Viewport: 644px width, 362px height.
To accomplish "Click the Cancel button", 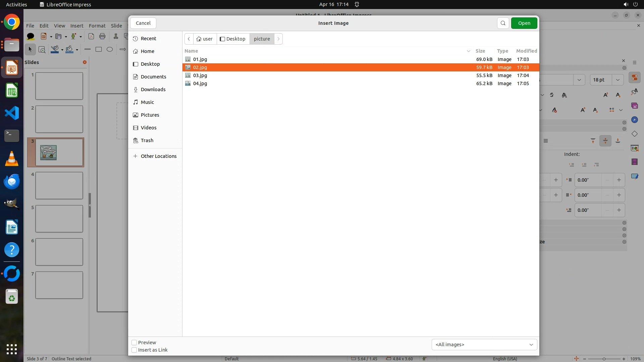I will tap(143, 23).
